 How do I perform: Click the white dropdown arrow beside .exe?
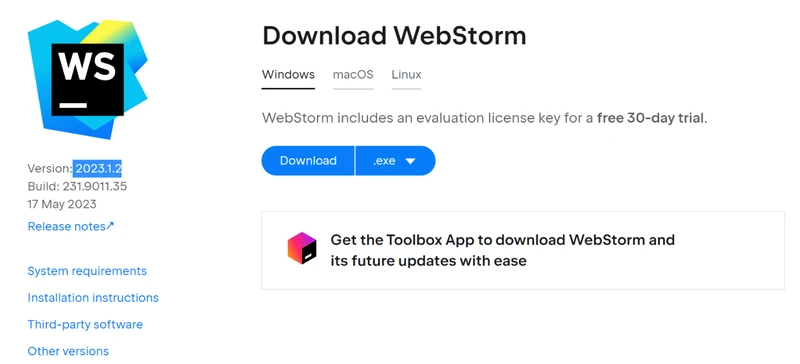[411, 161]
